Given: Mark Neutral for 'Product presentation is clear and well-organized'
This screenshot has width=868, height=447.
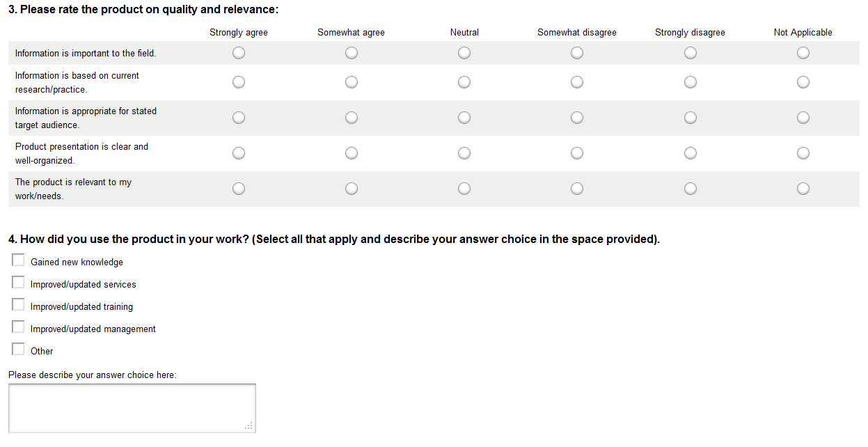Looking at the screenshot, I should pyautogui.click(x=464, y=153).
